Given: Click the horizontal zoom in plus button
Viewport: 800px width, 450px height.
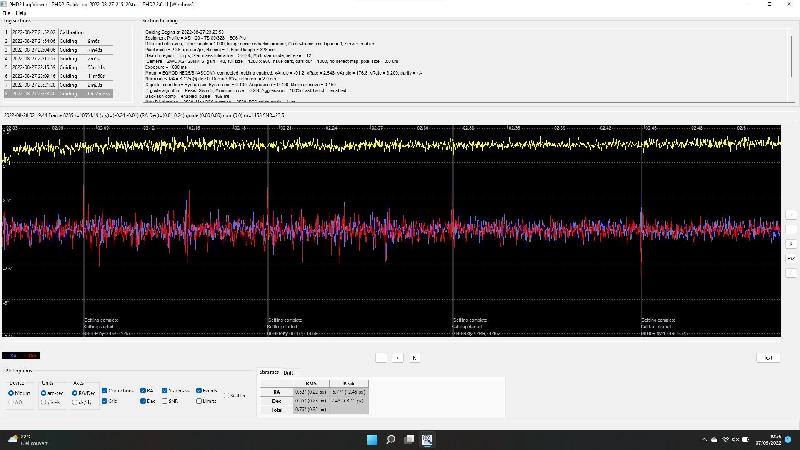Looking at the screenshot, I should click(x=397, y=358).
